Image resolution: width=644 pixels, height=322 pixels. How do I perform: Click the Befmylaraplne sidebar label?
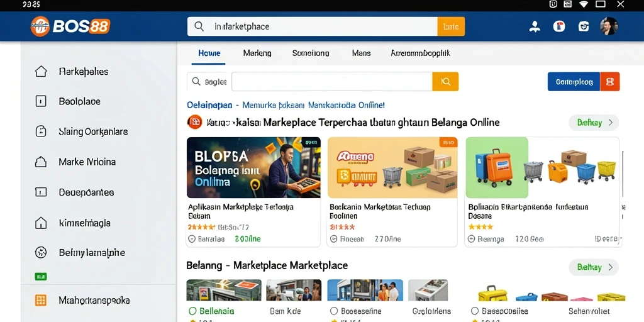(92, 253)
